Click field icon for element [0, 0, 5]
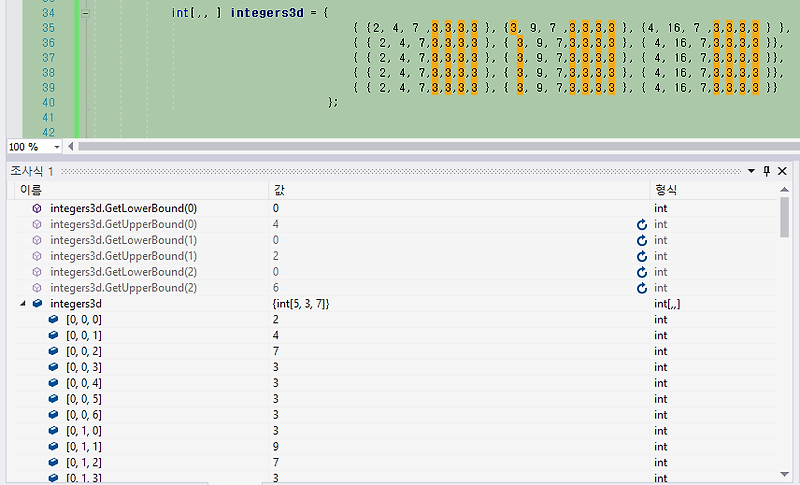 53,398
